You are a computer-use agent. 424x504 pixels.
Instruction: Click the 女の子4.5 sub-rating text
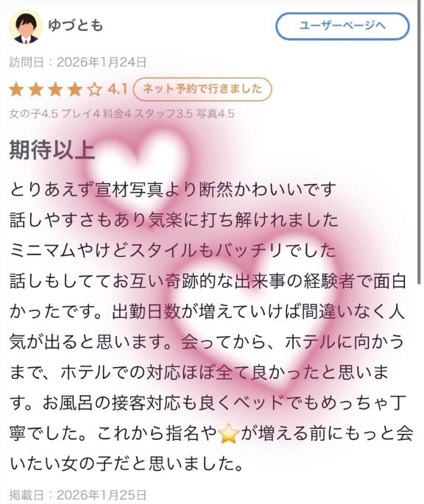click(33, 113)
